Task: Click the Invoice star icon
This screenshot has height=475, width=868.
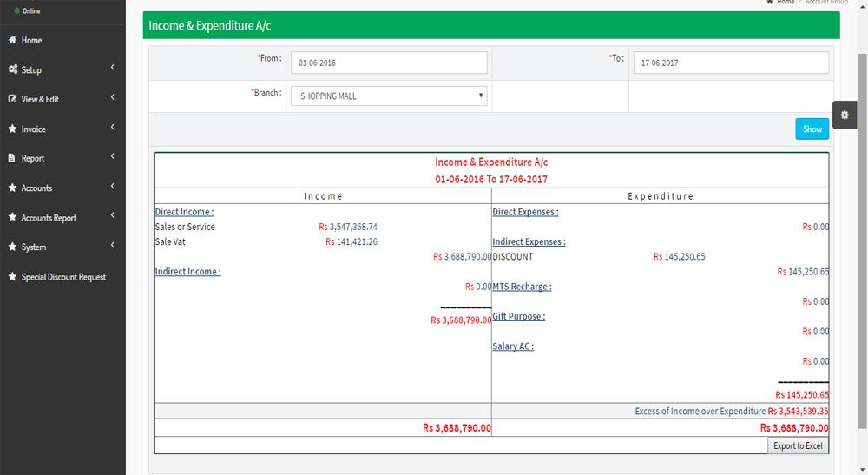Action: click(x=12, y=129)
